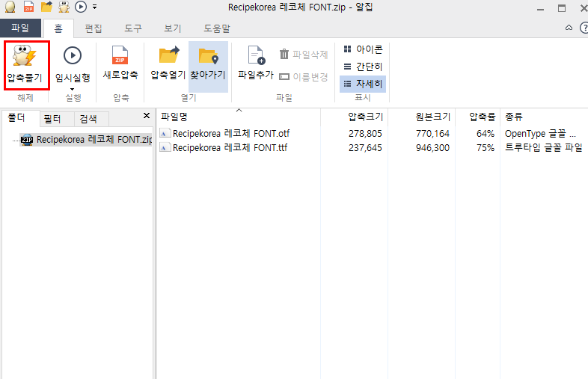Screen dimensions: 588x379
Task: Click the FONT.otf file icon
Action: [165, 134]
